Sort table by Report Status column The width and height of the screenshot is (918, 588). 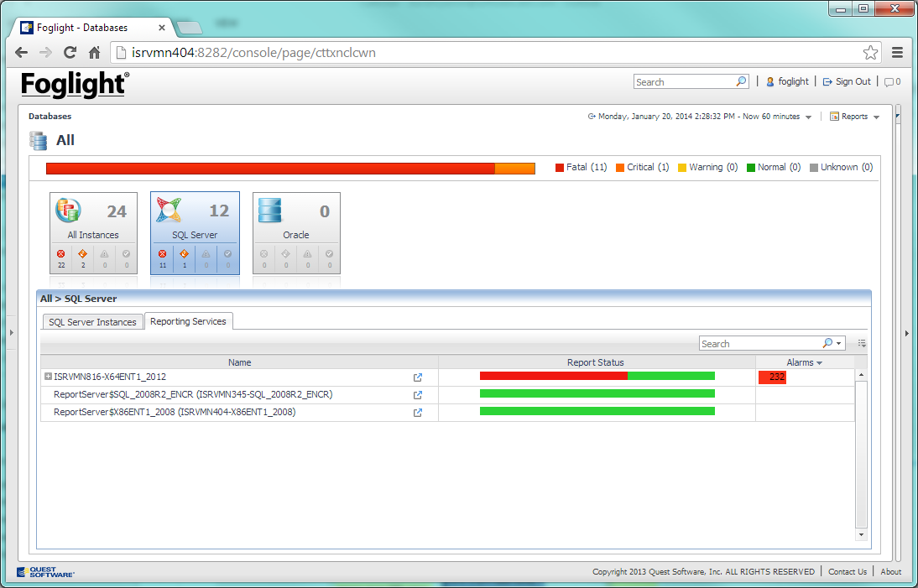point(596,362)
